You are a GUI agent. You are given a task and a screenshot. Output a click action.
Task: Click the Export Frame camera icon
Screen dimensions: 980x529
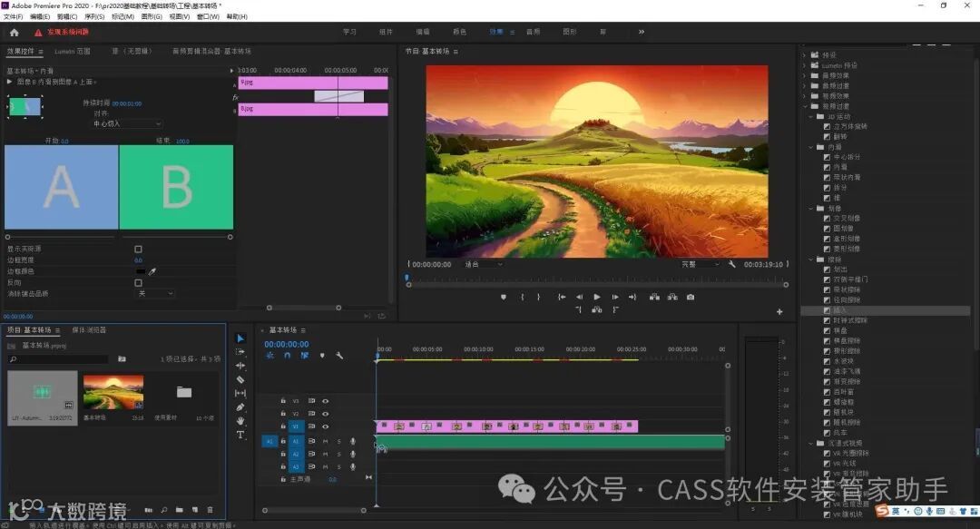click(691, 297)
